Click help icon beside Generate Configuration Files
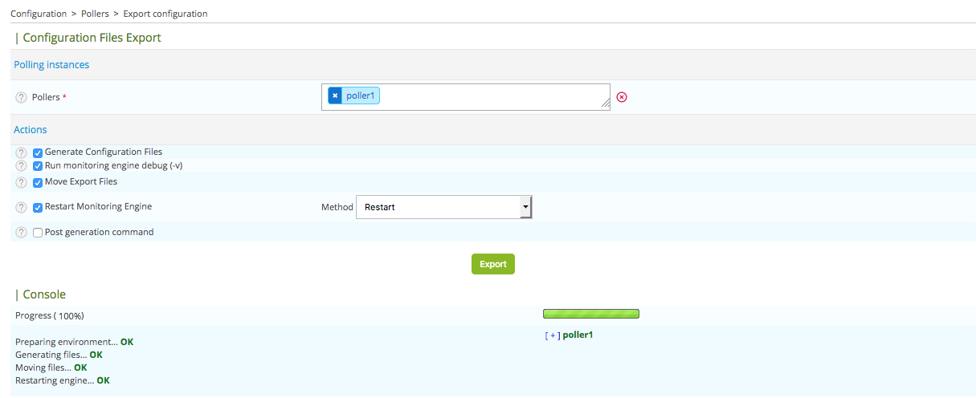The height and width of the screenshot is (398, 980). pos(22,152)
